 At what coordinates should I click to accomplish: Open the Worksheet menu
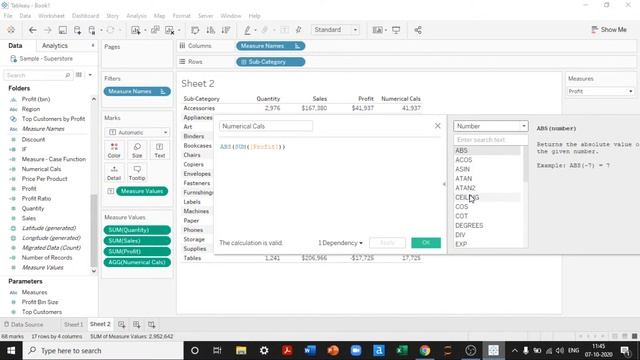[51, 16]
